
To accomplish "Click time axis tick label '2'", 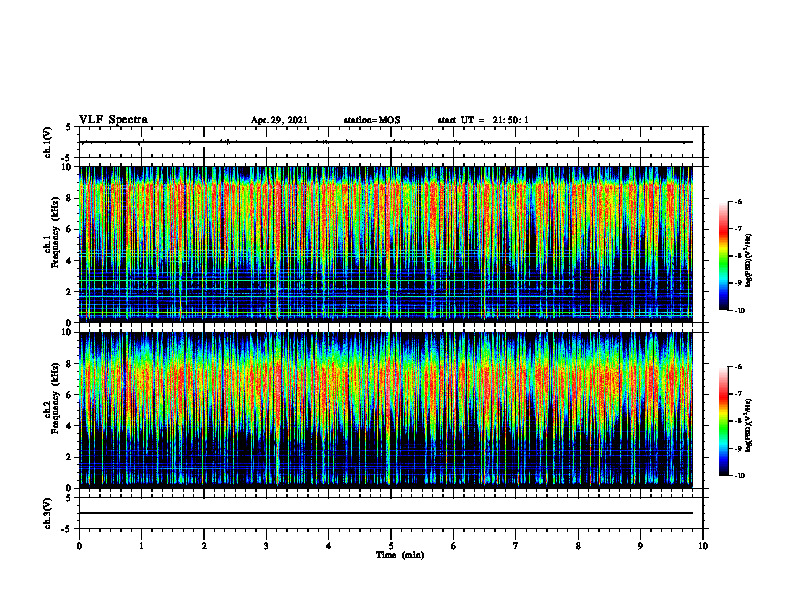I will [204, 546].
